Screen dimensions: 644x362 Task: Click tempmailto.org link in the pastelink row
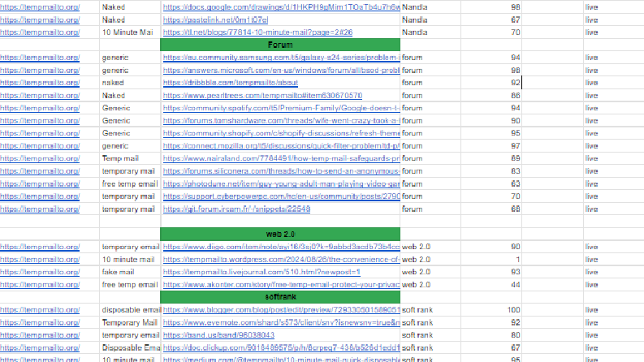(40, 19)
